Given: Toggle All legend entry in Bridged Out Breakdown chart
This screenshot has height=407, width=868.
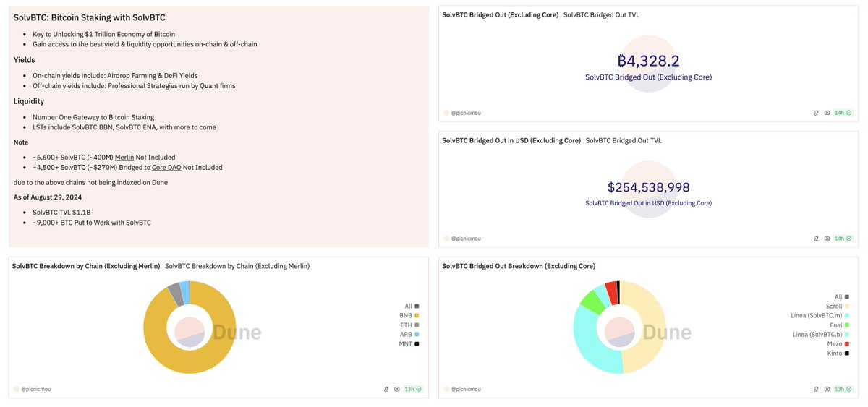Looking at the screenshot, I should (x=841, y=296).
